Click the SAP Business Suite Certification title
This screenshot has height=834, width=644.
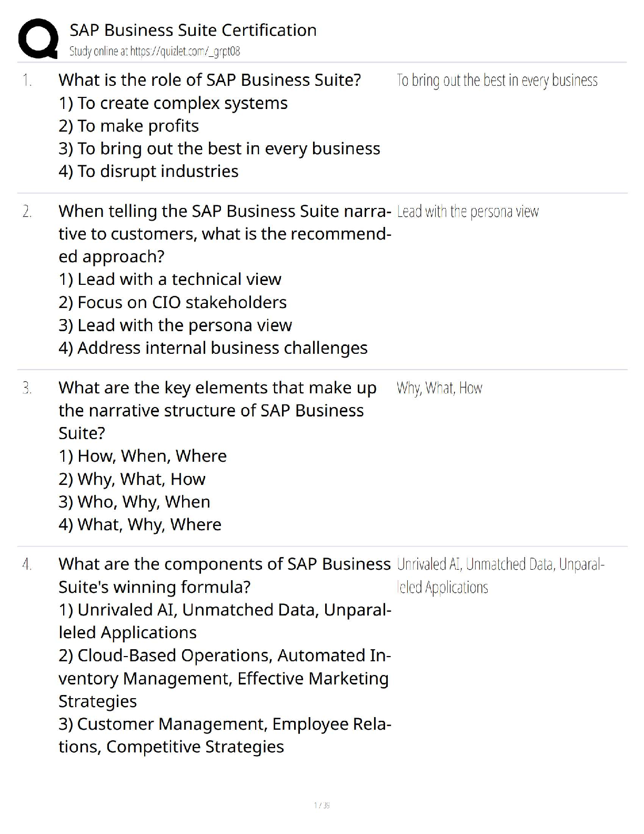pos(193,30)
